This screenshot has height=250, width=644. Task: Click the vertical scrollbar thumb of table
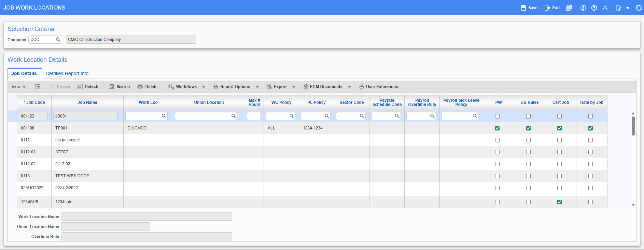633,126
